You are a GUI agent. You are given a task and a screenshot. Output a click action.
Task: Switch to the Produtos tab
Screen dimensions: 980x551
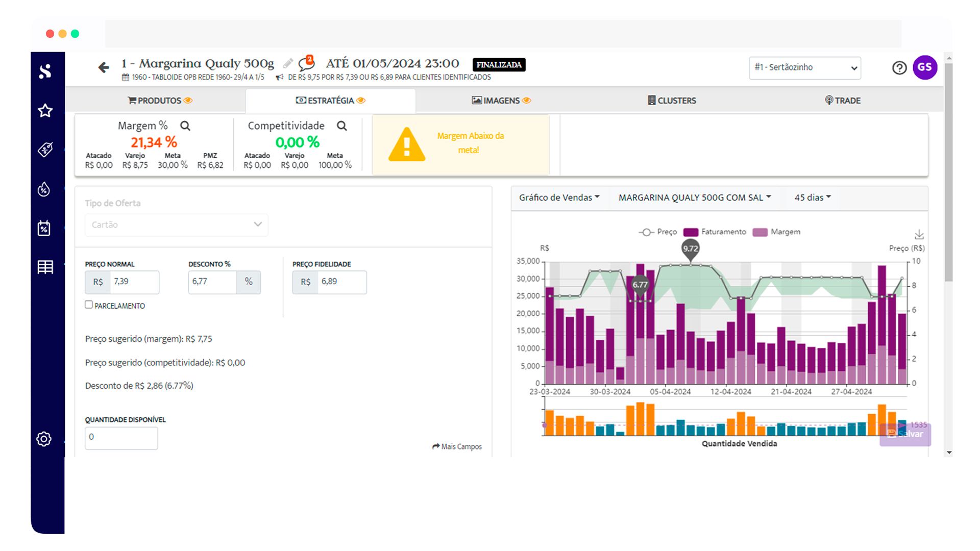pyautogui.click(x=160, y=101)
